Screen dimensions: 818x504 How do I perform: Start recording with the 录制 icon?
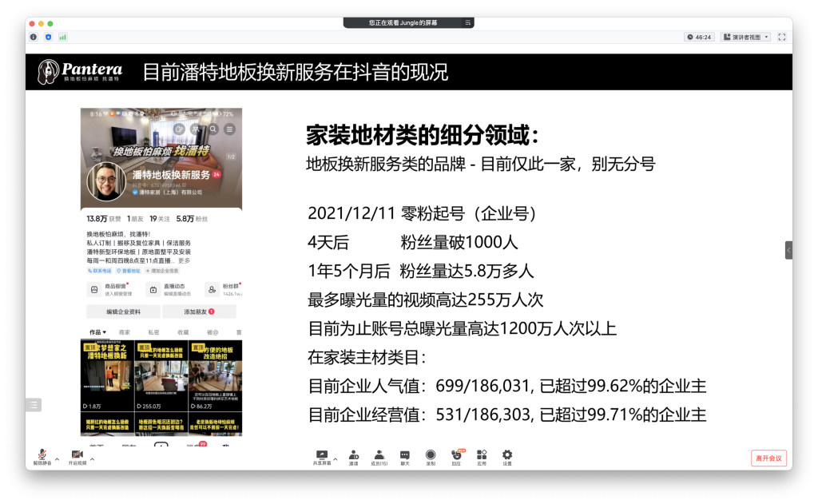tap(431, 457)
